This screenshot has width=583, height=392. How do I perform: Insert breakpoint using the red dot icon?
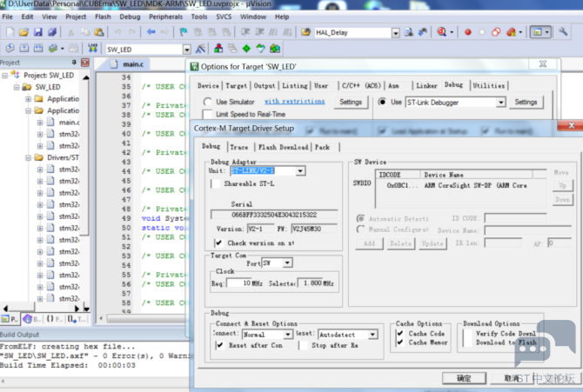(x=468, y=32)
